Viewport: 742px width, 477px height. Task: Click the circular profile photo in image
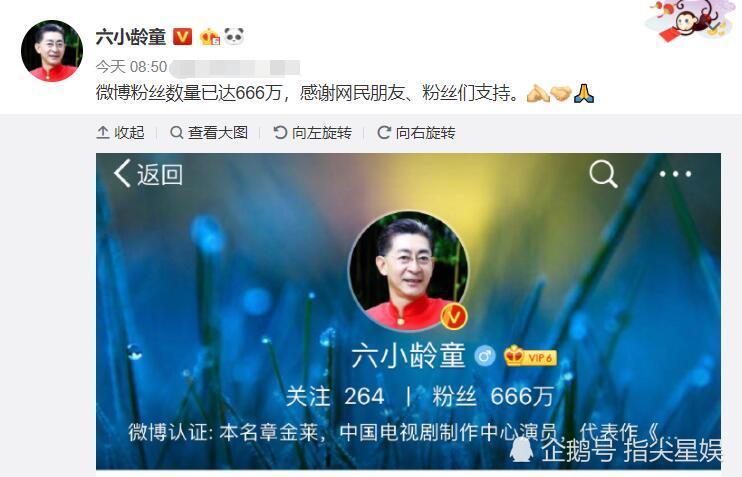(408, 271)
